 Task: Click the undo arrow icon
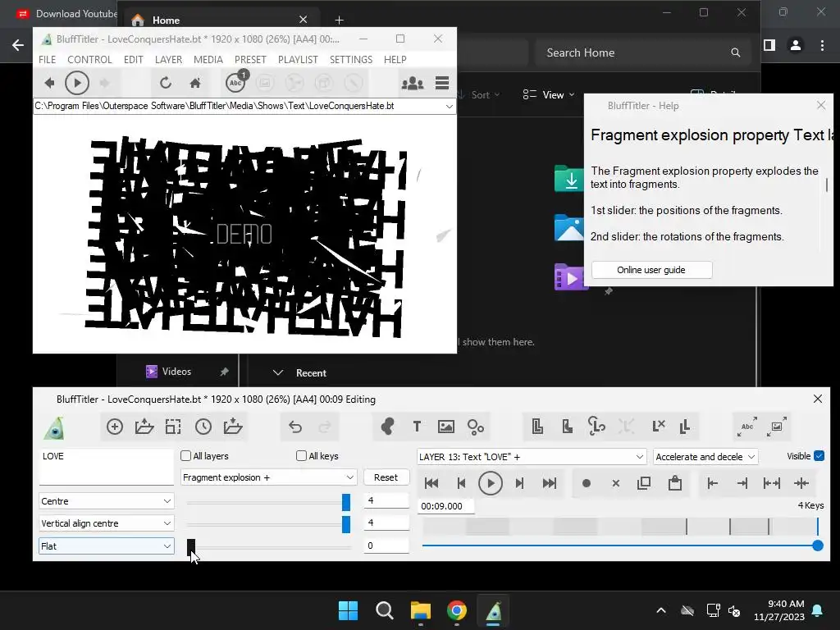click(x=295, y=427)
